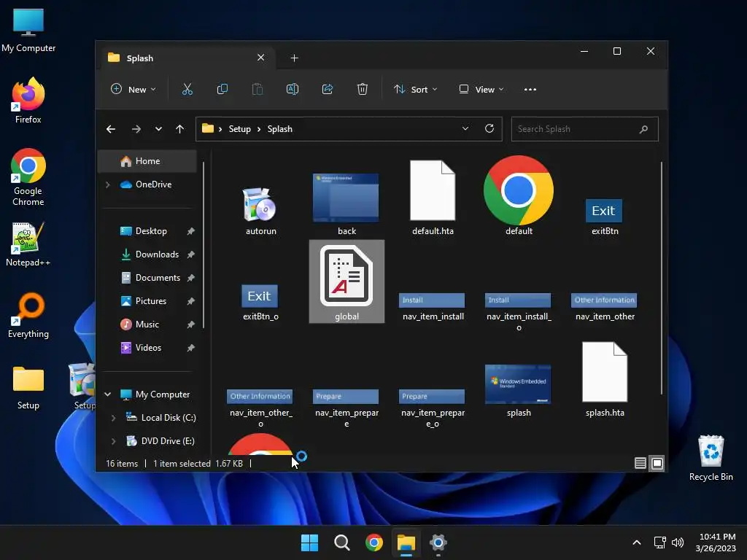Viewport: 747px width, 560px height.
Task: Click the Share icon in toolbar
Action: point(328,89)
